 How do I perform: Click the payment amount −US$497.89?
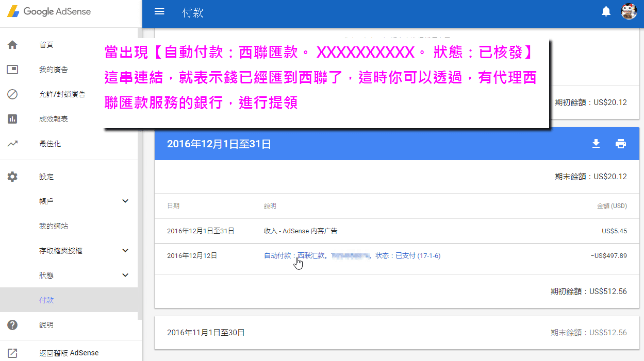click(608, 255)
